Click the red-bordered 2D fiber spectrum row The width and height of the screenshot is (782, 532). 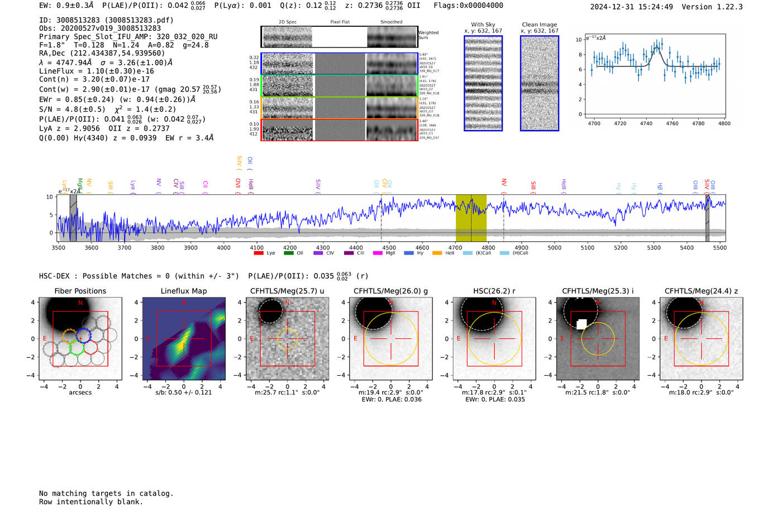(x=339, y=130)
